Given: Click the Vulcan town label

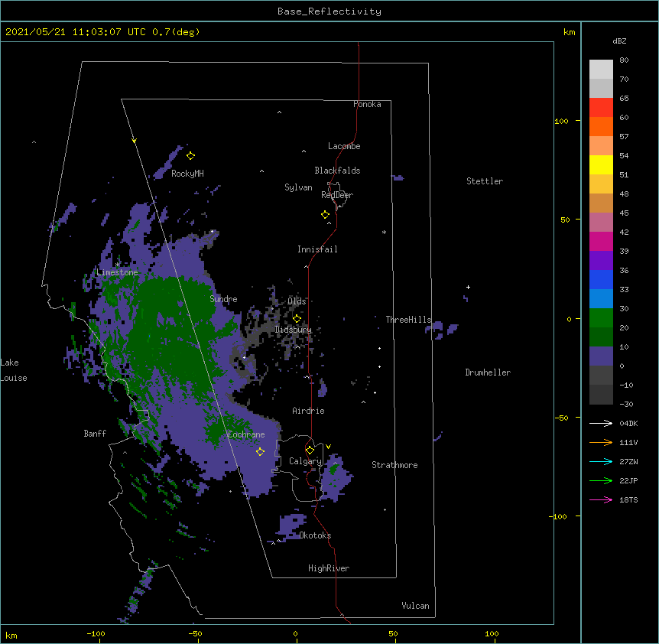Looking at the screenshot, I should (415, 606).
